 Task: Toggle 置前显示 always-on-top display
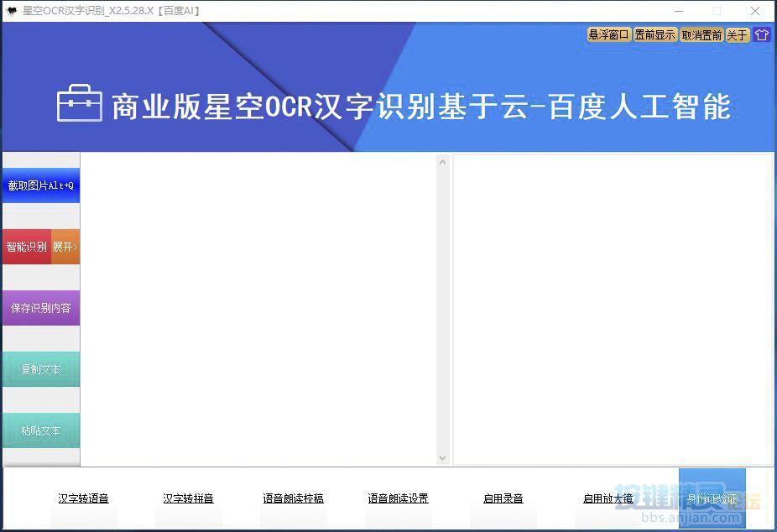coord(654,34)
